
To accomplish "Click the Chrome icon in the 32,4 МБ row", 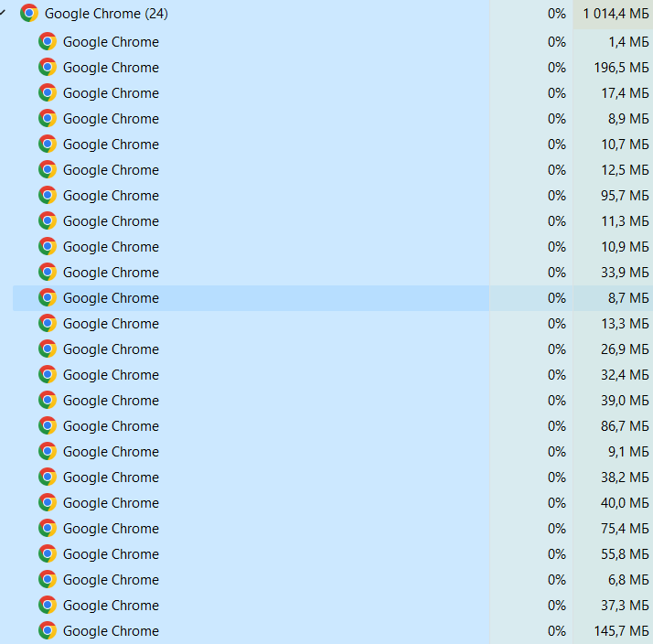I will pyautogui.click(x=48, y=374).
